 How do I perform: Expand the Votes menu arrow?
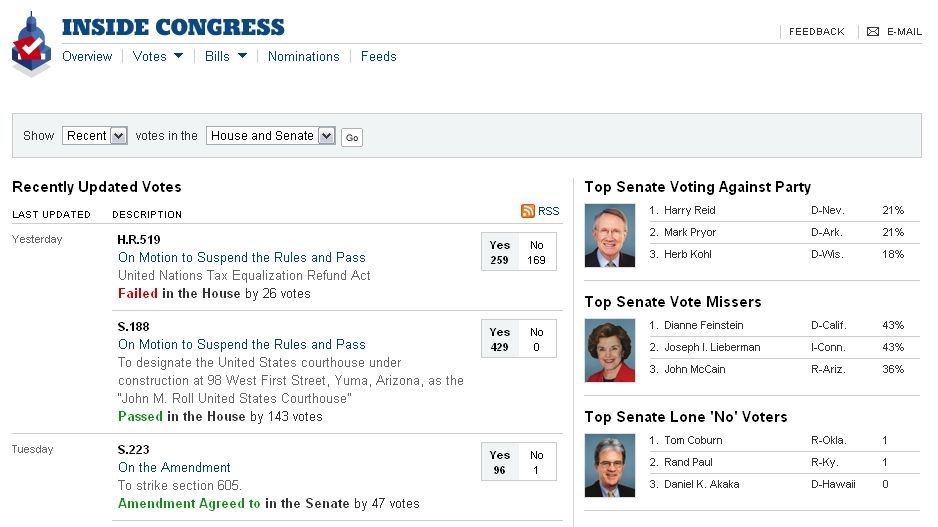[178, 56]
